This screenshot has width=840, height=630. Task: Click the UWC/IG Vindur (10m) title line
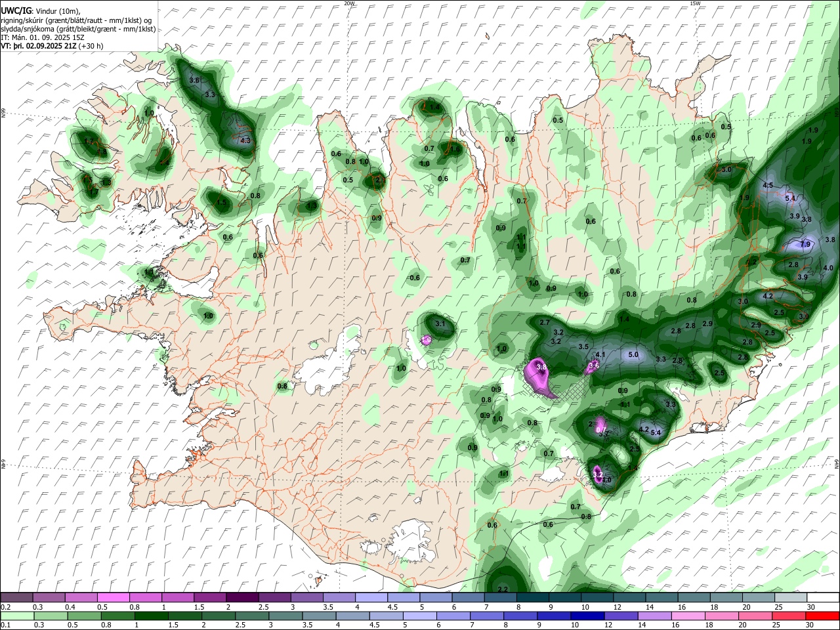coord(40,11)
